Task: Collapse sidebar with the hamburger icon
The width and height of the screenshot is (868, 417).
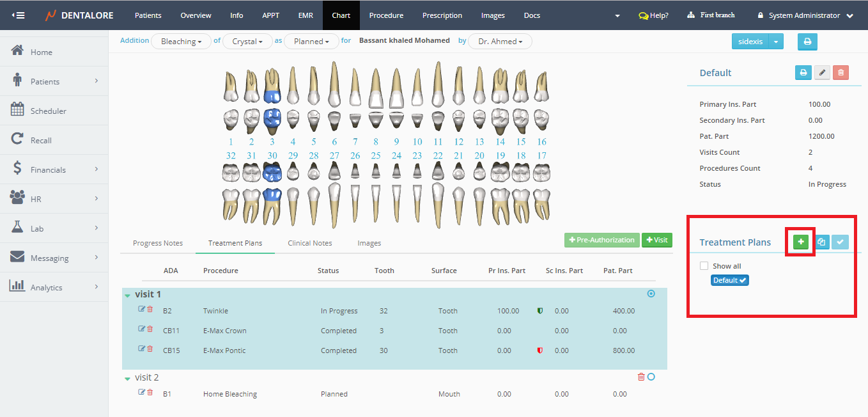Action: (x=18, y=15)
